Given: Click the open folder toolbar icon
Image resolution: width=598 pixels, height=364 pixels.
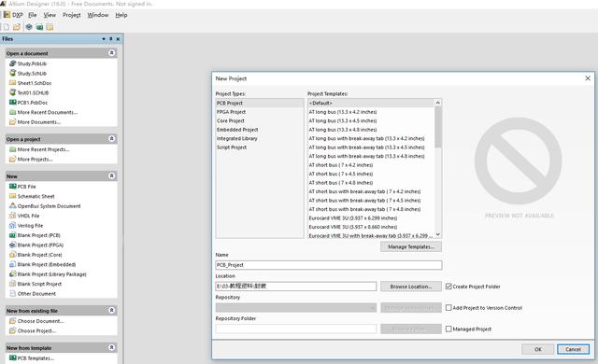Looking at the screenshot, I should 17,27.
